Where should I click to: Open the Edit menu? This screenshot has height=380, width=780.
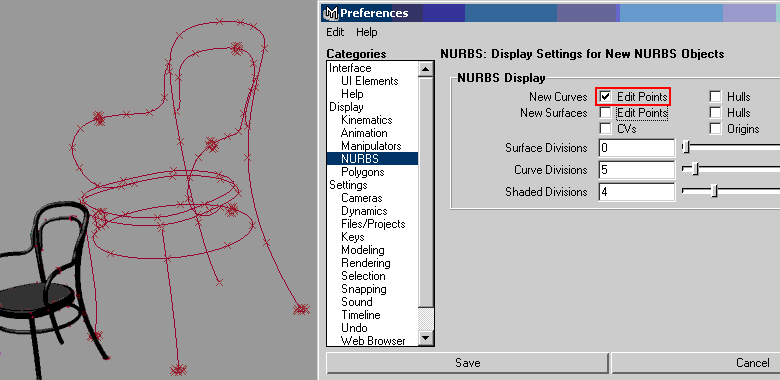[335, 32]
